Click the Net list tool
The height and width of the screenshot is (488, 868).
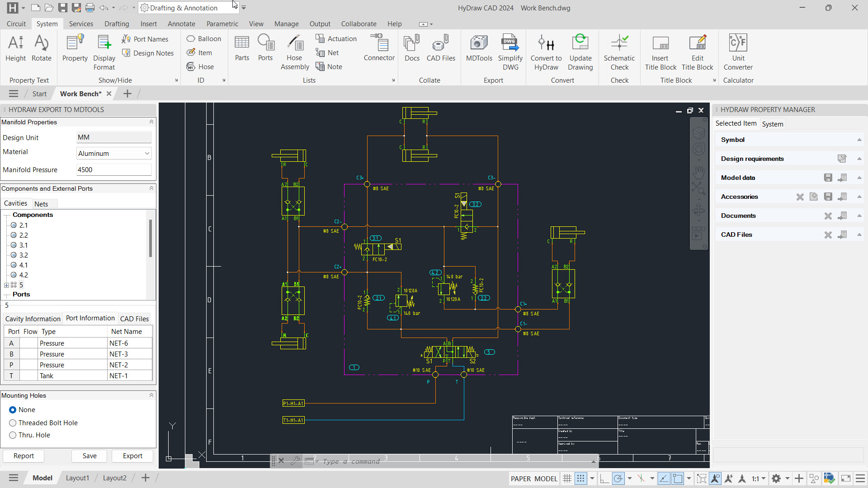click(x=327, y=53)
